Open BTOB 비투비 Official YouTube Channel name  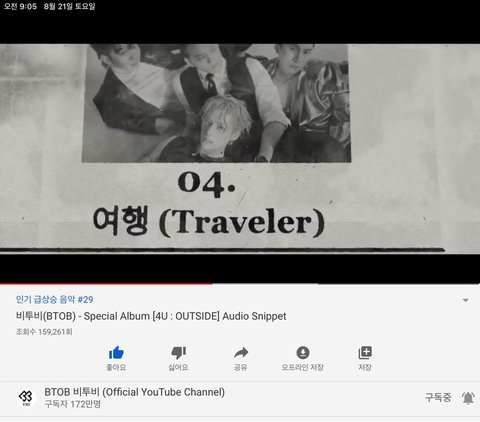coord(135,392)
